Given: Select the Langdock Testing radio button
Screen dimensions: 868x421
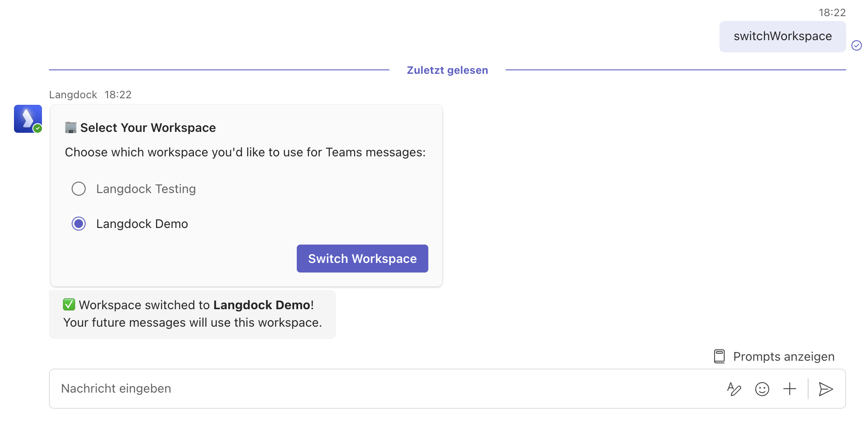Looking at the screenshot, I should [79, 189].
